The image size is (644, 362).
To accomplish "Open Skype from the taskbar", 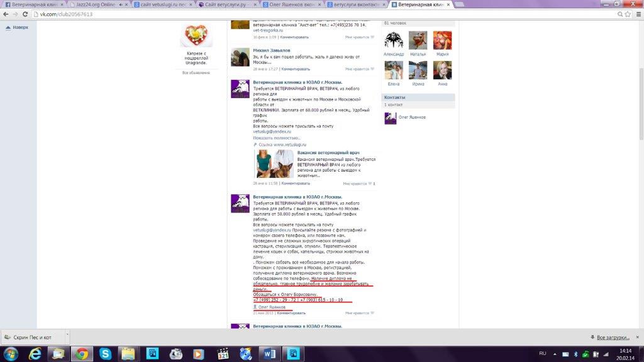I will pyautogui.click(x=105, y=353).
